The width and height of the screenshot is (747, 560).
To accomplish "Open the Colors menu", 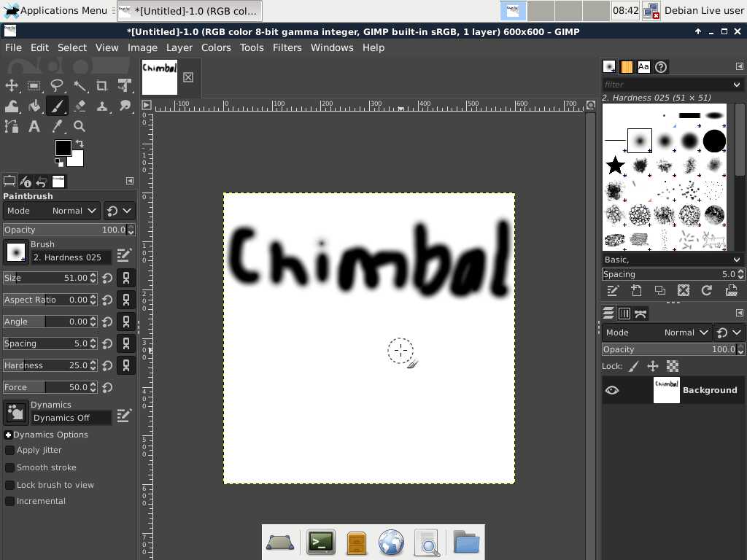I will pos(216,47).
